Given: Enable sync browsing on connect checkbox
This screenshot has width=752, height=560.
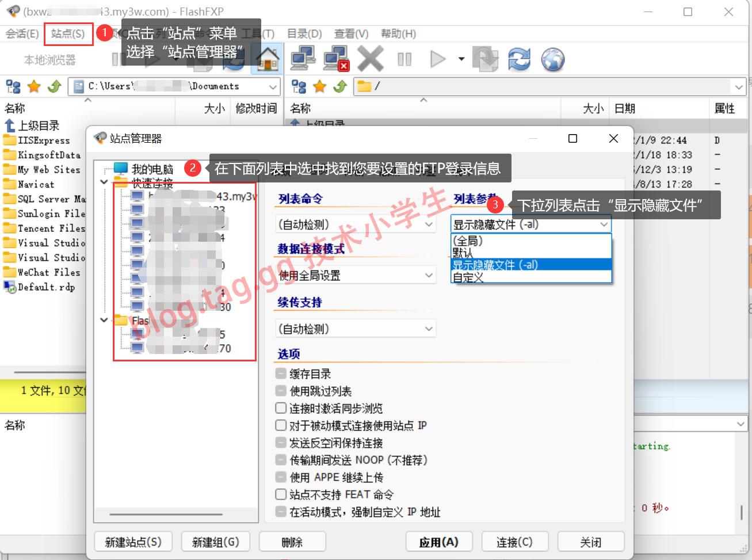Looking at the screenshot, I should click(281, 408).
